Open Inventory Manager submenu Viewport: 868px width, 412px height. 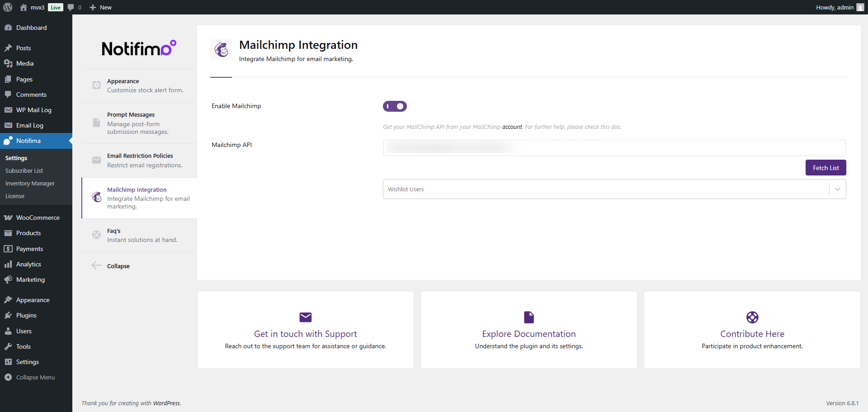(30, 183)
